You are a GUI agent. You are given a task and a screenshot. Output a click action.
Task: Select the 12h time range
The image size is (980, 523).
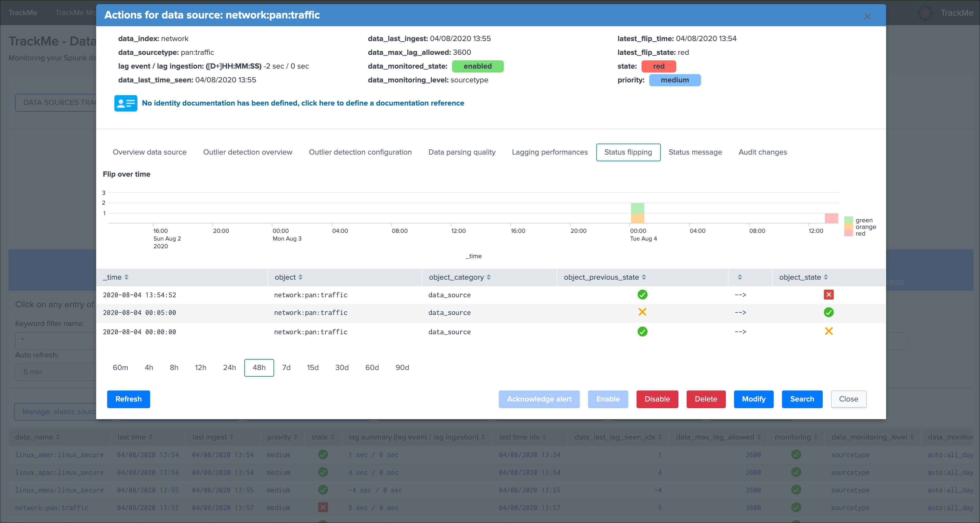(x=201, y=368)
